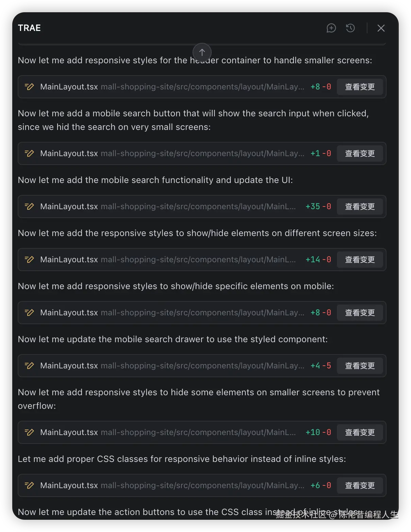411x532 pixels.
Task: Click 查看变更 on the +1 -0 card
Action: 360,153
